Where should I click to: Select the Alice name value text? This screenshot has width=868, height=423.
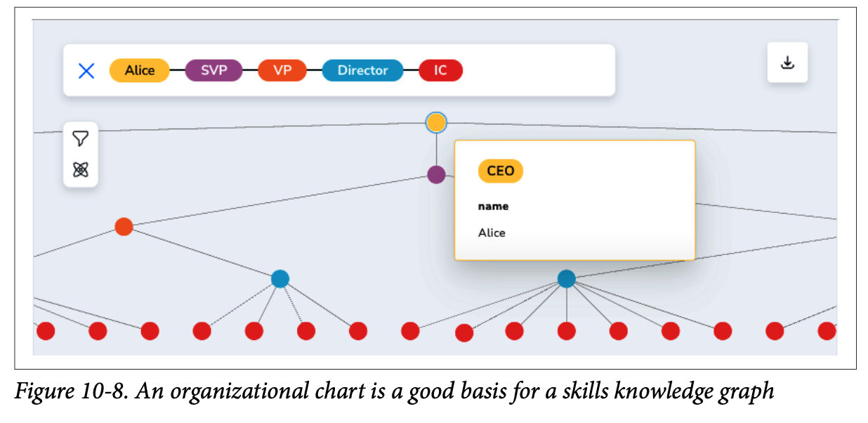492,233
